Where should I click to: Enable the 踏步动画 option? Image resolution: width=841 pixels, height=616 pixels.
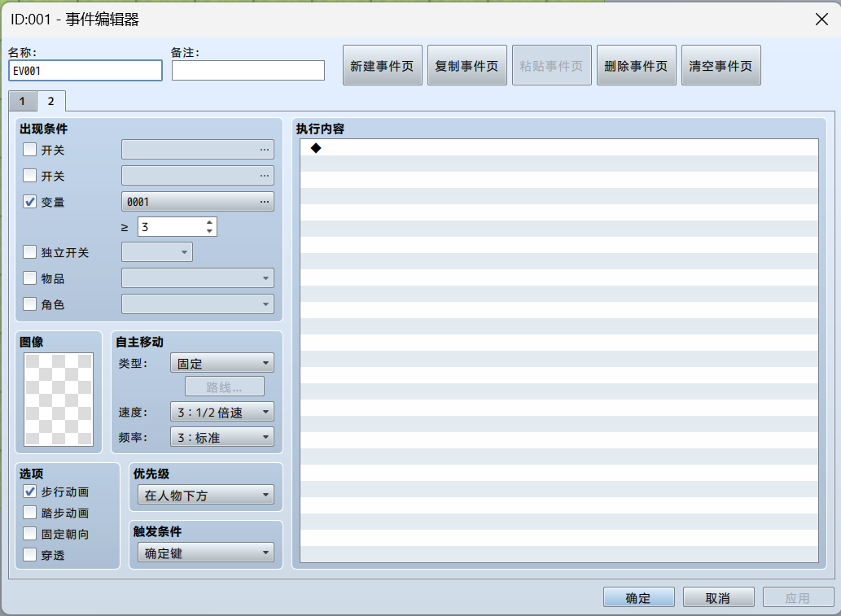[x=30, y=513]
